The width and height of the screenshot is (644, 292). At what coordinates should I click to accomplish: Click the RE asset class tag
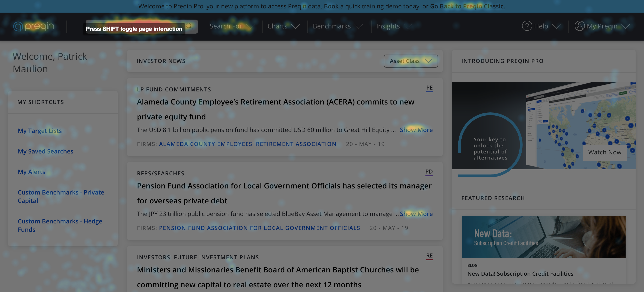point(429,256)
